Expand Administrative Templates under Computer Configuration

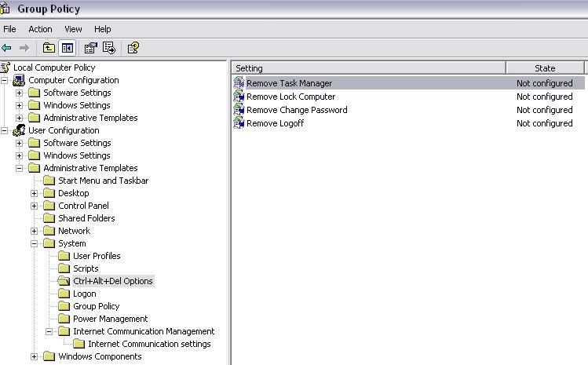pyautogui.click(x=19, y=118)
